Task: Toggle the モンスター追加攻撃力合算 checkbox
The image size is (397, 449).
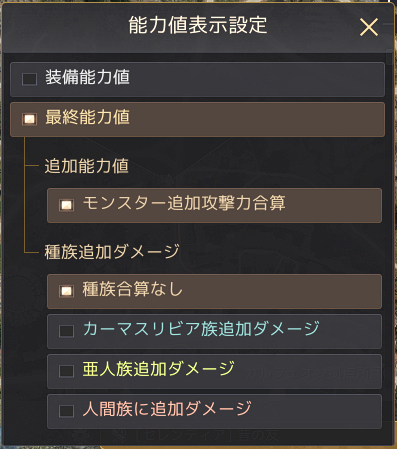Action: point(66,205)
